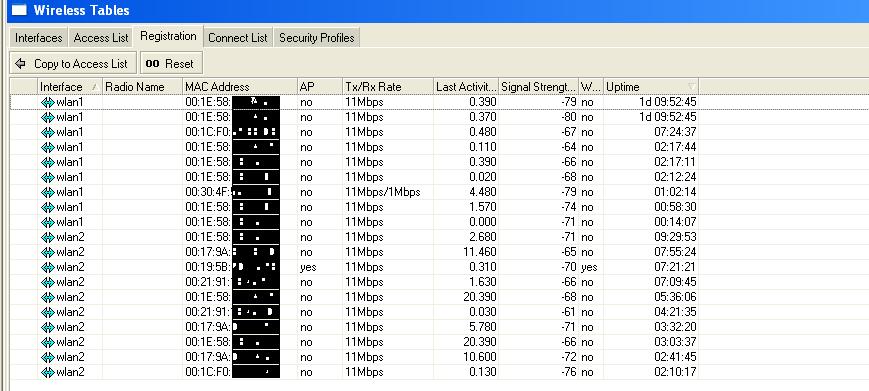Select wlan1 interface icon in row with uptime 00:14:07
The image size is (869, 391).
click(x=48, y=222)
